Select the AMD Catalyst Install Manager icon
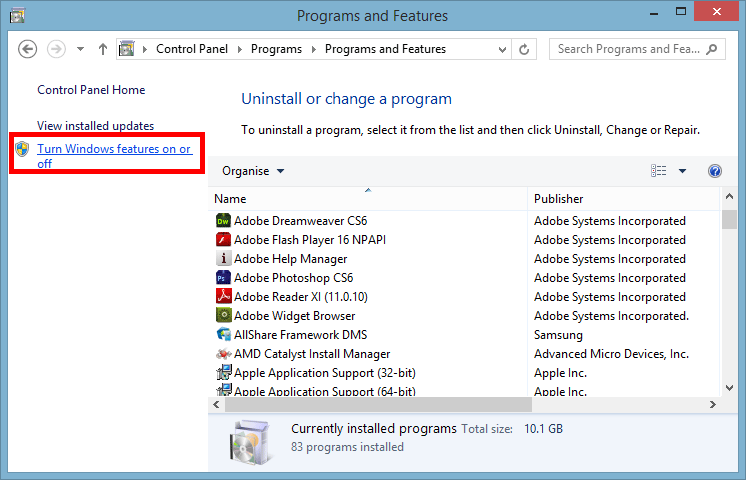 pyautogui.click(x=223, y=354)
